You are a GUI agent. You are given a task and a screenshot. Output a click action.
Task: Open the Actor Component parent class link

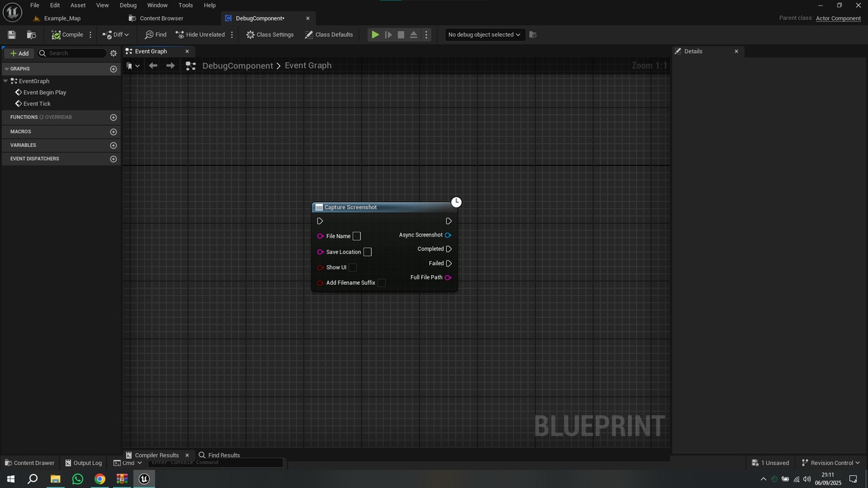click(x=838, y=18)
